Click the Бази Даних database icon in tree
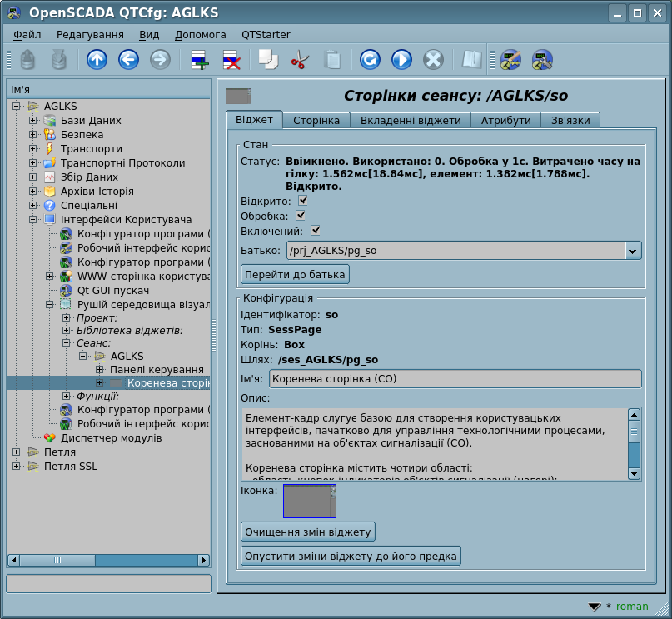The image size is (672, 619). pos(50,121)
